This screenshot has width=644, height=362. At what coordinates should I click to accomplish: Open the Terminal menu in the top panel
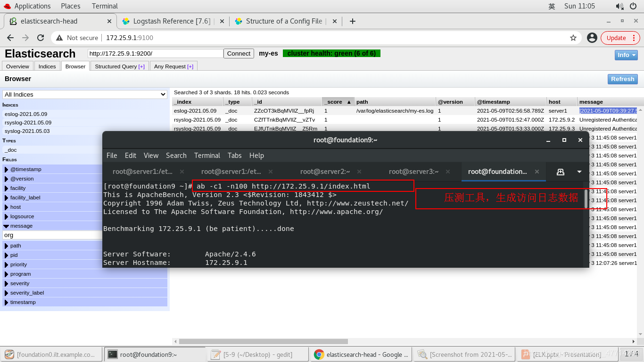coord(105,6)
